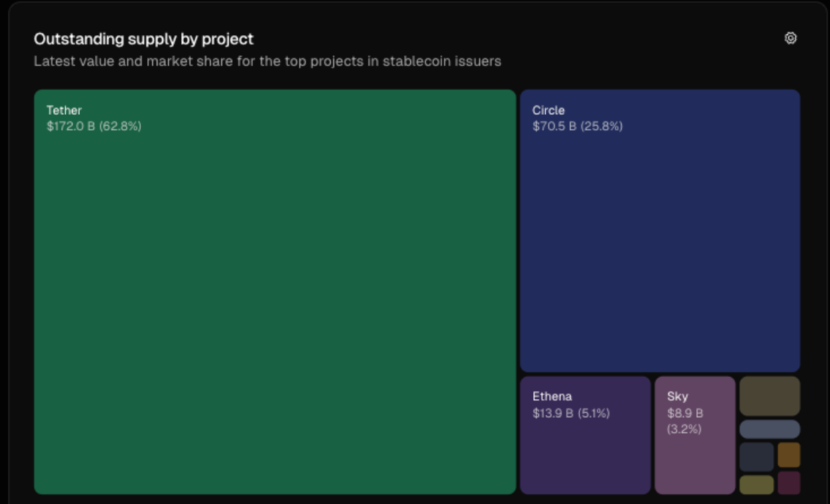Click the 'Outstanding supply by project' heading
830x504 pixels.
click(144, 39)
